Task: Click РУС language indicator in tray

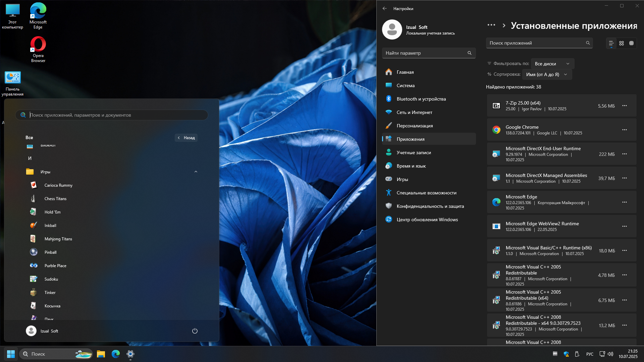Action: (590, 354)
